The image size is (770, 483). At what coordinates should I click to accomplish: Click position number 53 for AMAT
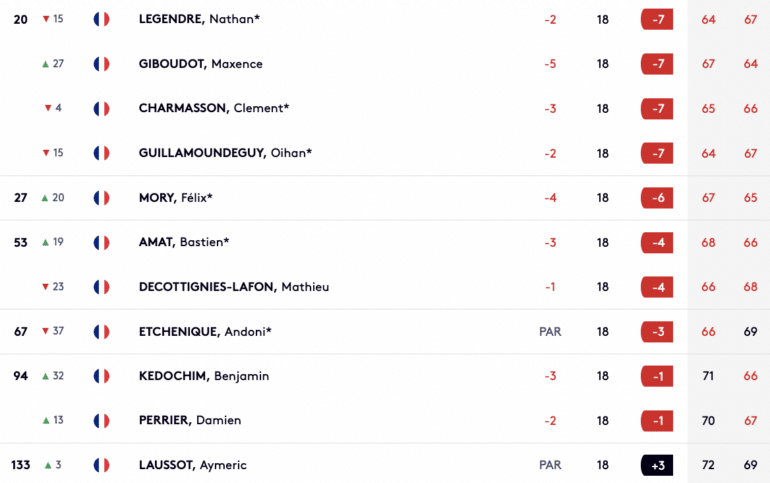[21, 242]
